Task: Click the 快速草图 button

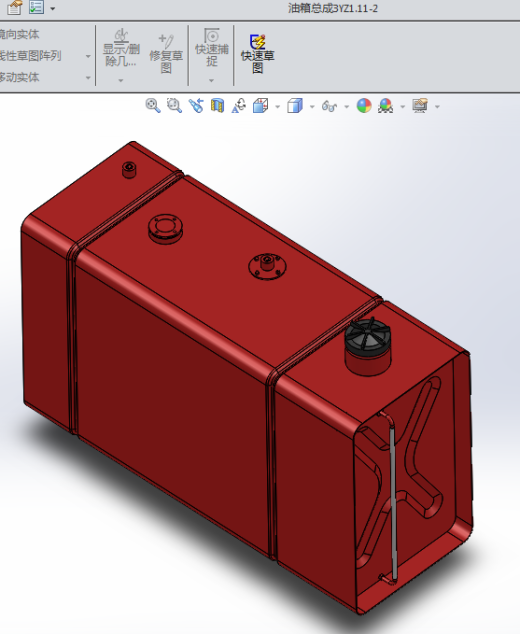Action: pyautogui.click(x=258, y=54)
